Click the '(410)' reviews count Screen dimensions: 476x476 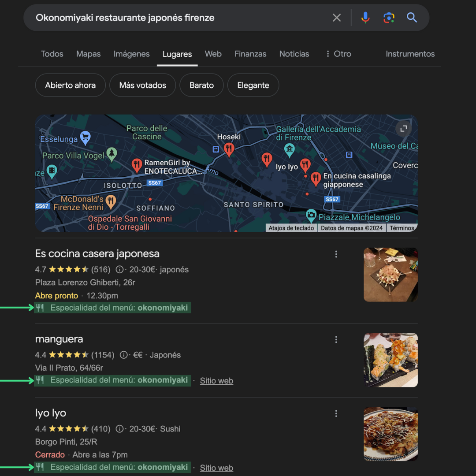coord(101,429)
